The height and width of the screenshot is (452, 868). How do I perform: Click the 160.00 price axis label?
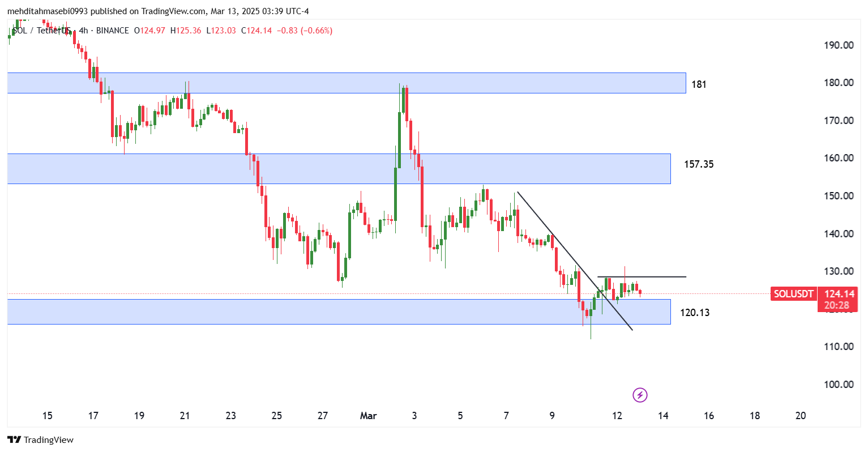click(x=839, y=158)
